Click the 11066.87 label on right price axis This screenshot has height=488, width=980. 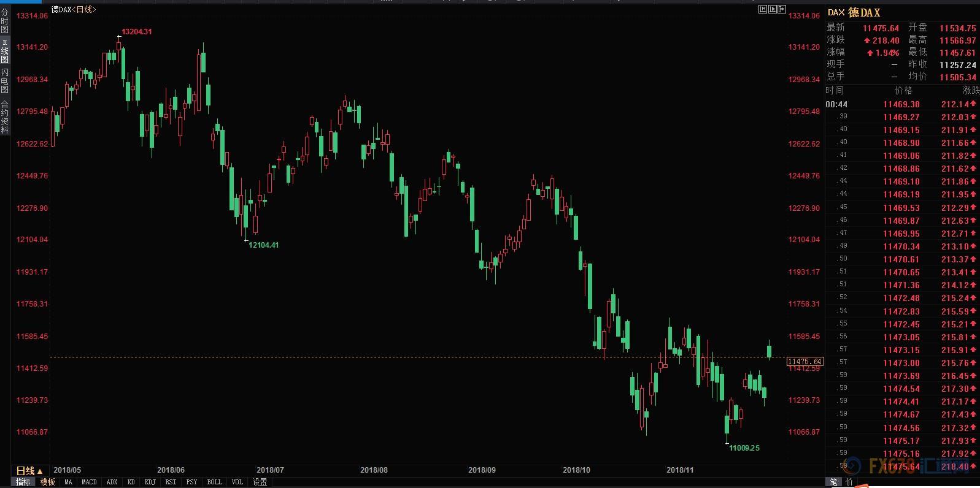coord(804,432)
